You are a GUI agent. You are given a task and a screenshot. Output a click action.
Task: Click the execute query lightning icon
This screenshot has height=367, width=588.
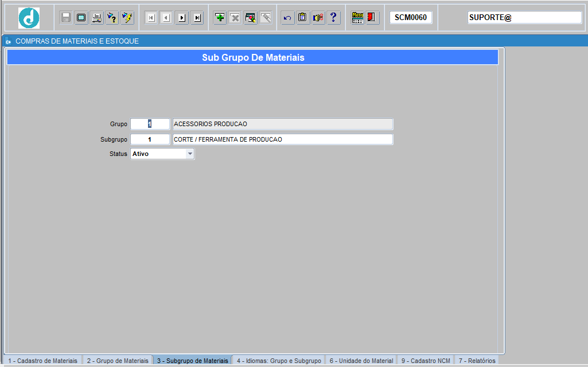tap(127, 18)
